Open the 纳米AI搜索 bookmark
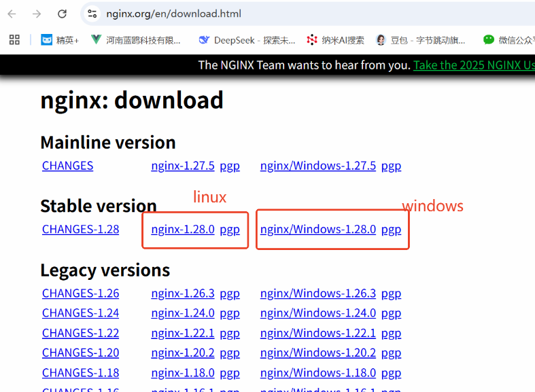The image size is (535, 392). 335,40
